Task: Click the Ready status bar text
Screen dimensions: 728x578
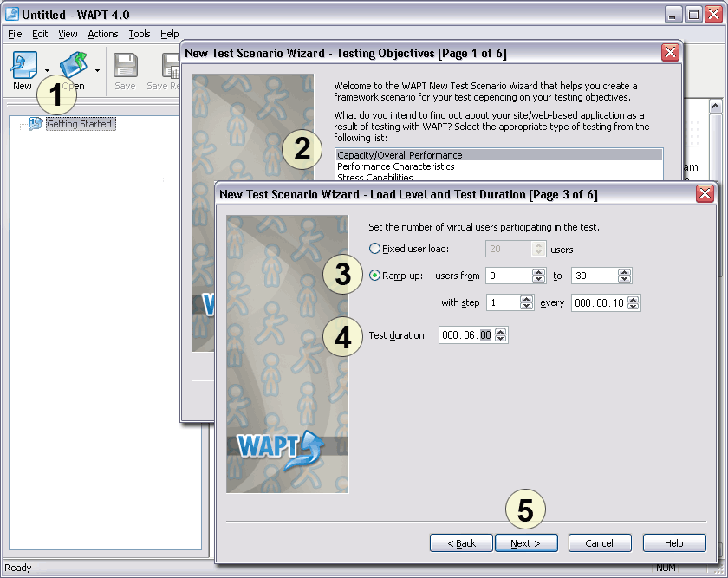Action: (18, 568)
